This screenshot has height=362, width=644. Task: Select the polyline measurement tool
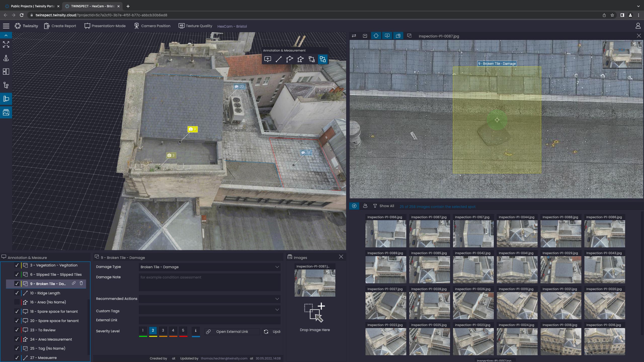click(290, 59)
